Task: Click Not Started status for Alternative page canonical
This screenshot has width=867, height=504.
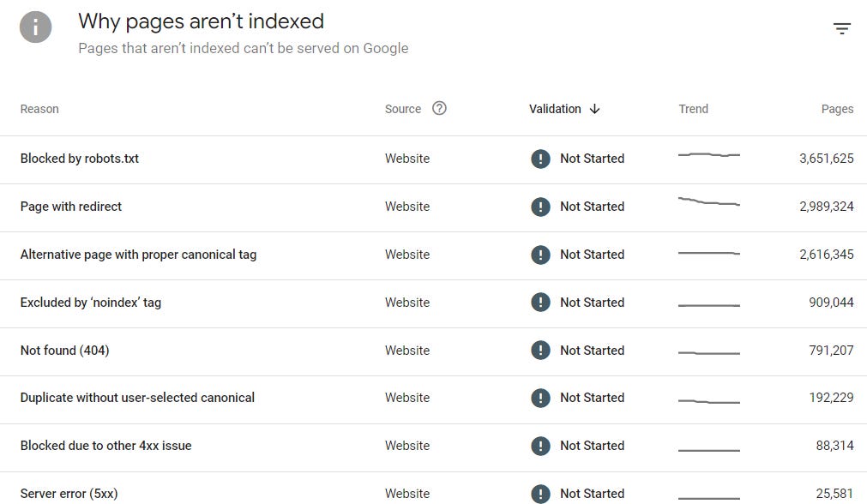Action: tap(593, 255)
